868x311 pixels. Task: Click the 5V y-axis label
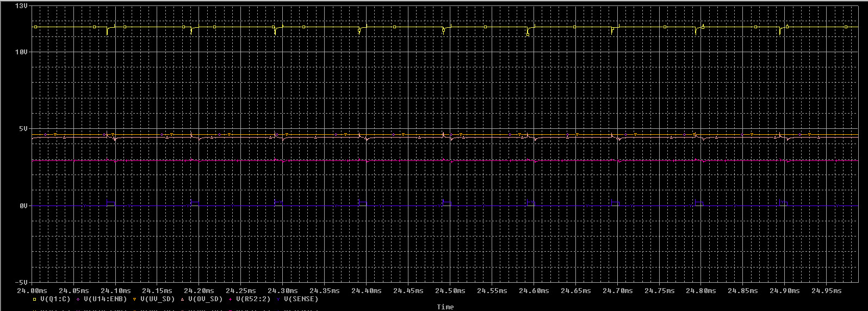[x=23, y=129]
